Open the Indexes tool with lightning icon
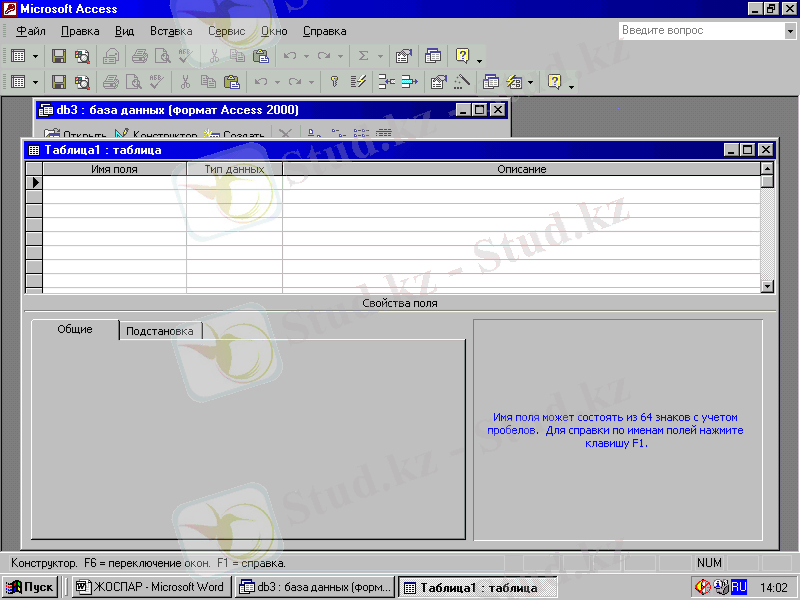Screen dimensions: 800x600 pyautogui.click(x=359, y=82)
